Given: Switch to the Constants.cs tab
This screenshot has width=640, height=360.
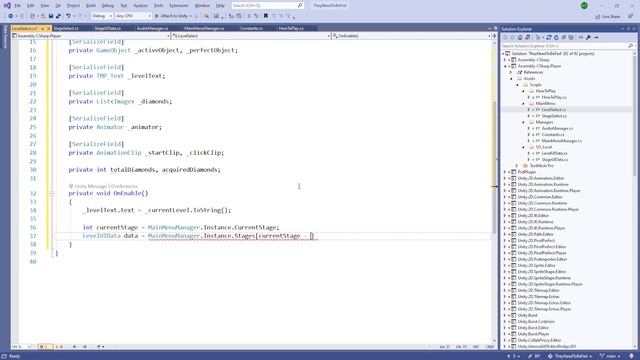Looking at the screenshot, I should [x=251, y=28].
